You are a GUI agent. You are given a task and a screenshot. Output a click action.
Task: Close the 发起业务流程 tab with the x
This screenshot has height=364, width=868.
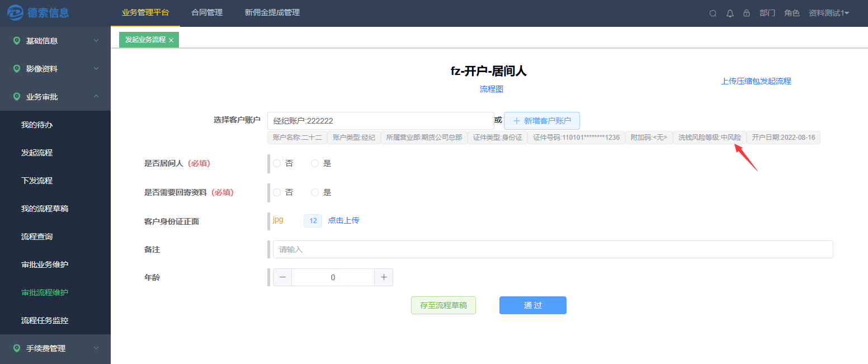click(171, 40)
